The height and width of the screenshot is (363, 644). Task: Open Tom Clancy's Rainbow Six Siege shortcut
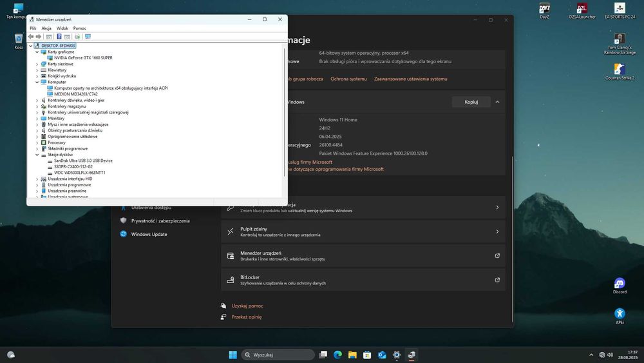620,44
